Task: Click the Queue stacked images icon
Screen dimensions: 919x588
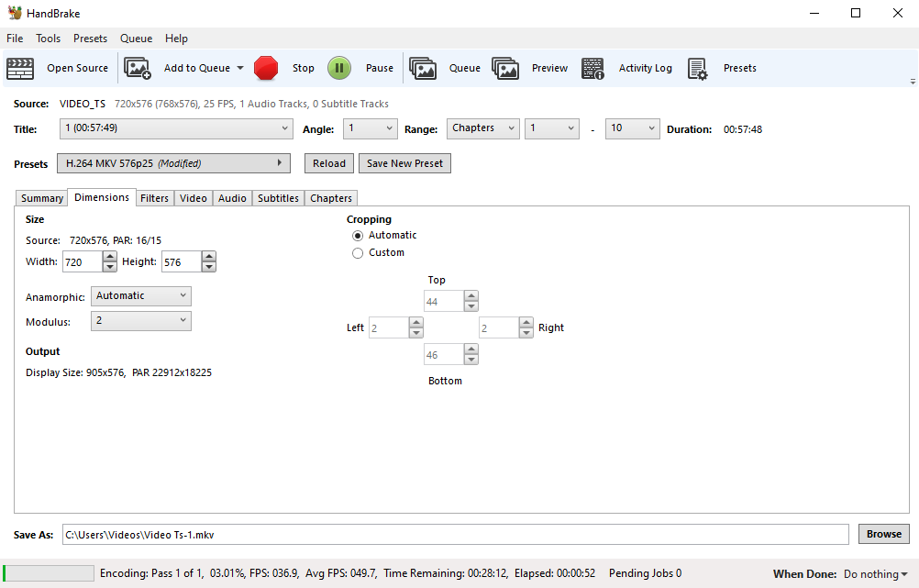Action: (423, 69)
